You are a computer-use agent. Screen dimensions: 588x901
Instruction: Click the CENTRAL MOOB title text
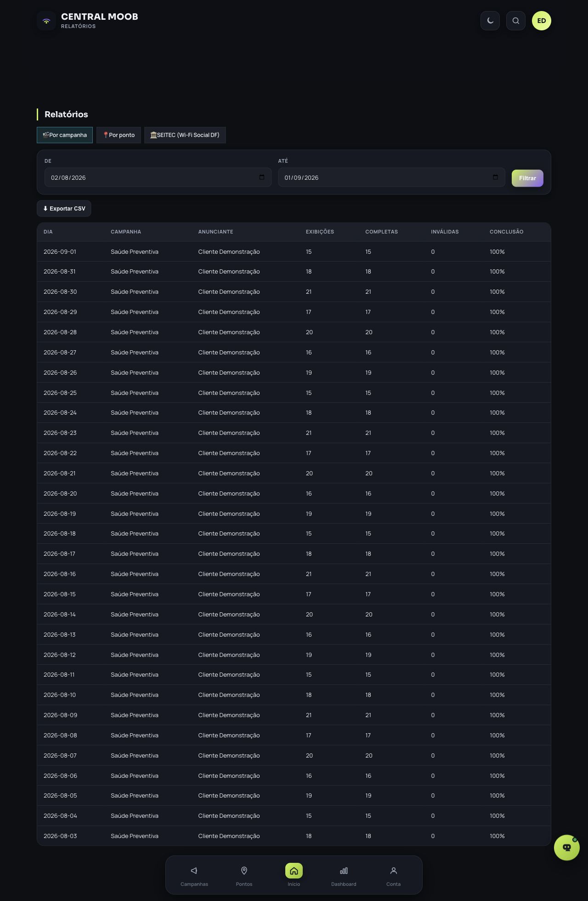(x=100, y=17)
